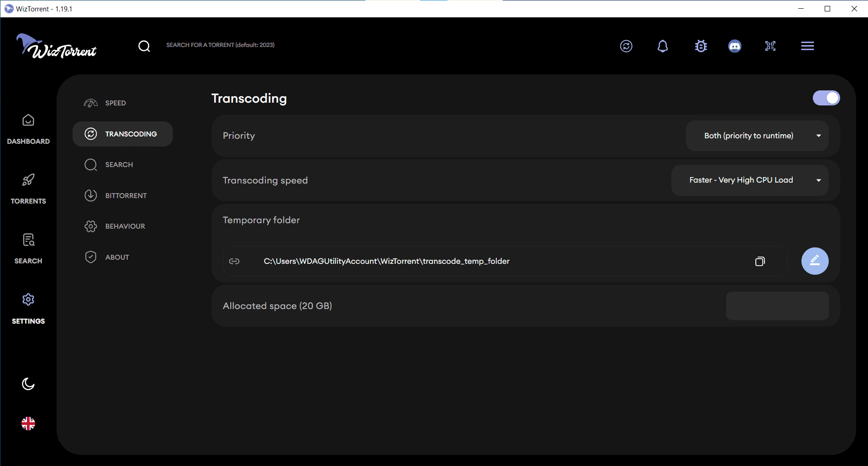This screenshot has height=466, width=868.
Task: Switch to the BitTorrent settings tab
Action: click(125, 195)
